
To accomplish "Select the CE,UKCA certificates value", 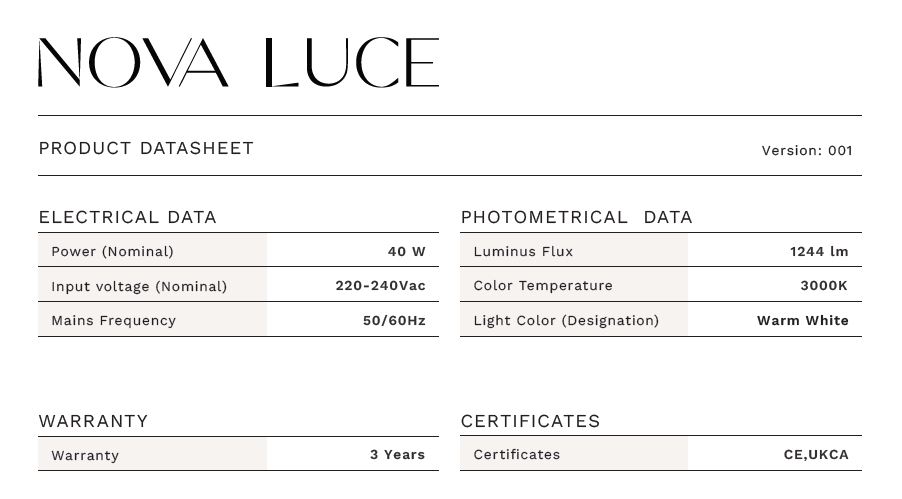I will point(815,454).
